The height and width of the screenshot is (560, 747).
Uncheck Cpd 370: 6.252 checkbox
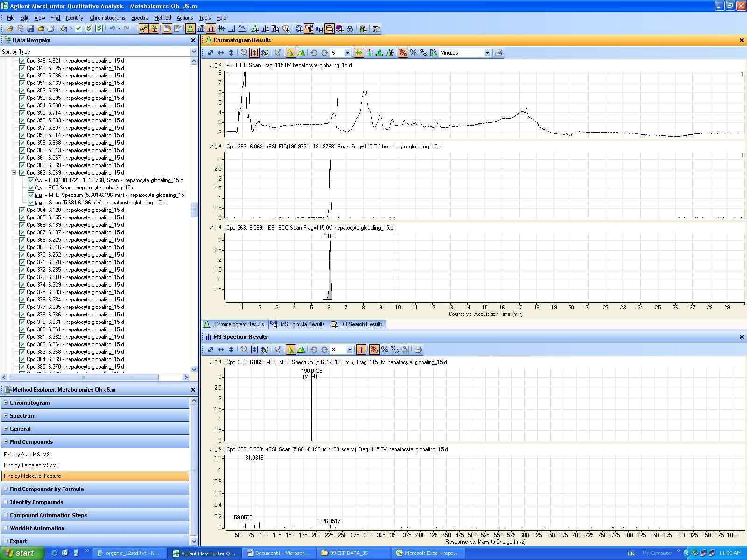coord(22,255)
